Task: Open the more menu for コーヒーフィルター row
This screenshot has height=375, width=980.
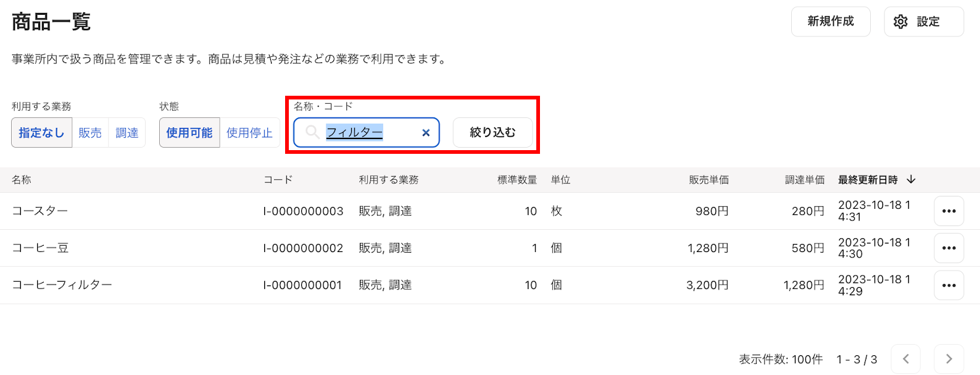Action: [949, 285]
